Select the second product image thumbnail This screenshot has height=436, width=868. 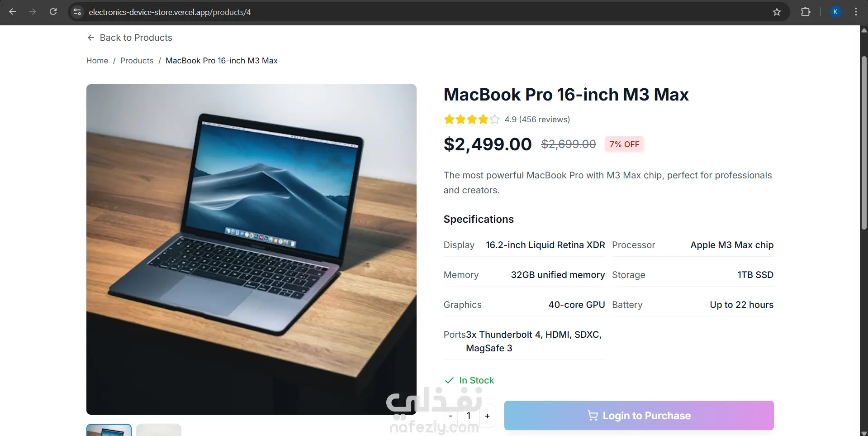tap(159, 430)
